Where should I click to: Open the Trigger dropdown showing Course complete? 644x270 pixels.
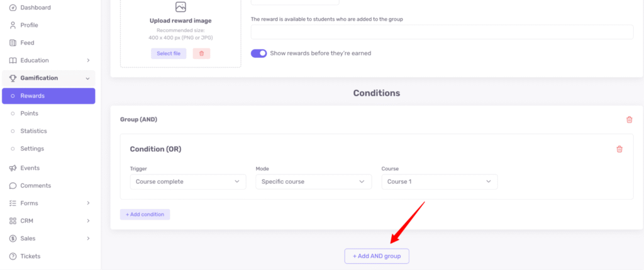(x=187, y=181)
